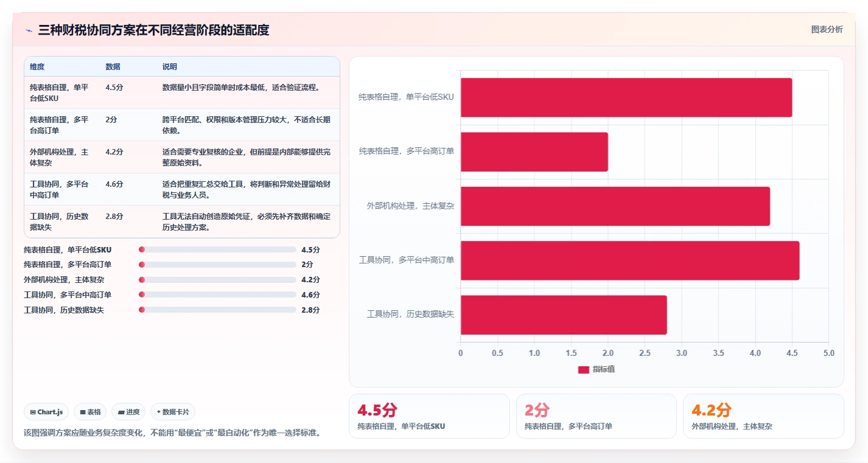Screen dimensions: 868x463
Task: Toggle the 指标值 legend color swatch
Action: [583, 369]
